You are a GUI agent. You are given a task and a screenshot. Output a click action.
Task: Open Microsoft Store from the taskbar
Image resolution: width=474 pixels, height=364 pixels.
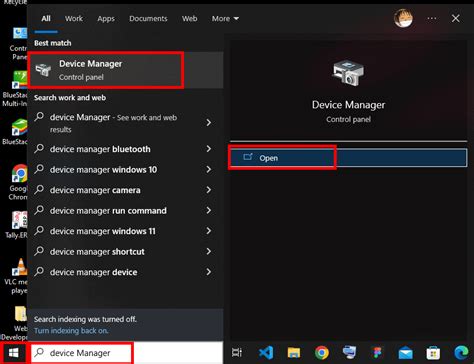coord(433,353)
